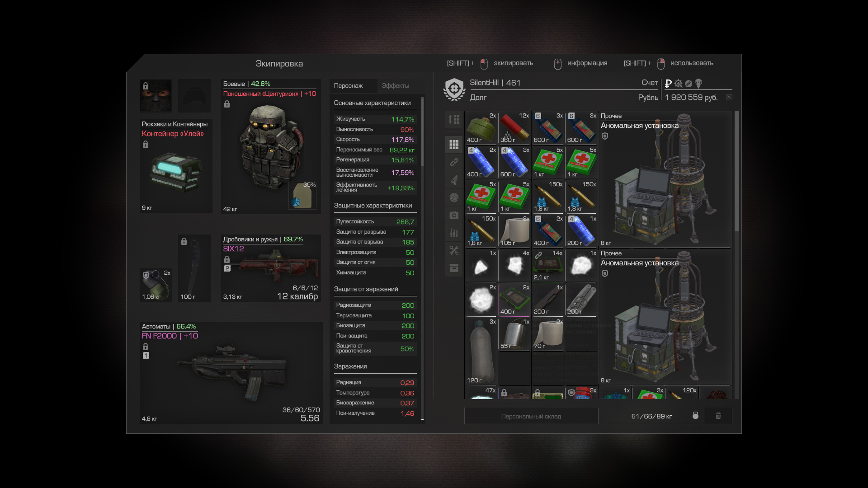Select the bottle 400 г 2x item
The width and height of the screenshot is (868, 488).
pyautogui.click(x=548, y=231)
